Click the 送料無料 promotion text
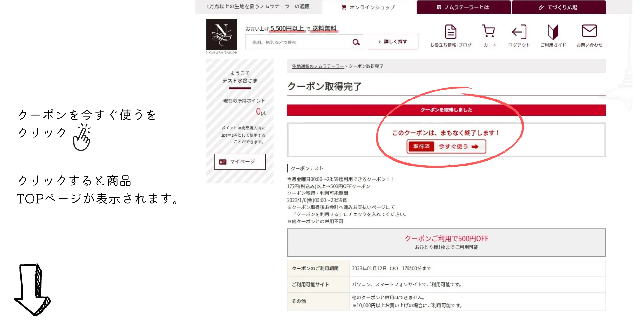The image size is (644, 322). tap(324, 28)
